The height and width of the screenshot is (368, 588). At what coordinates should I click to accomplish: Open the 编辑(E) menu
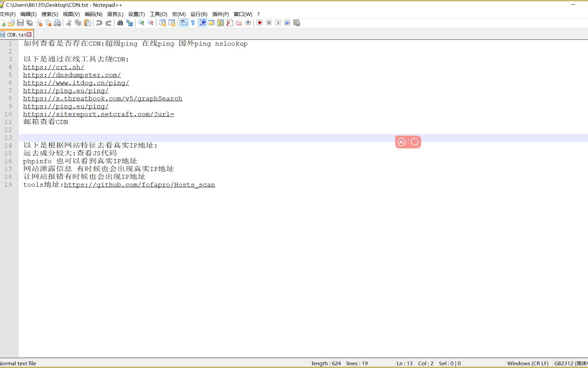pyautogui.click(x=29, y=14)
